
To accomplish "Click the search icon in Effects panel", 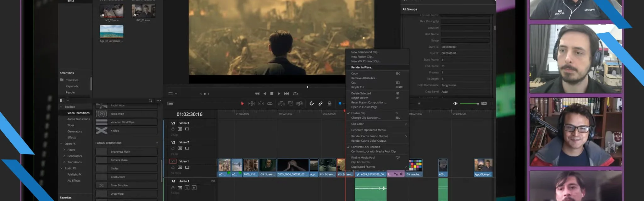I will 150,100.
